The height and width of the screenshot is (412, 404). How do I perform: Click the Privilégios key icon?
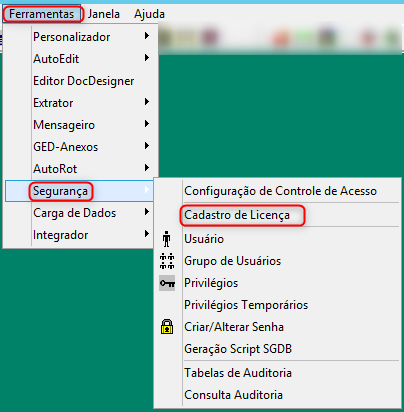167,283
